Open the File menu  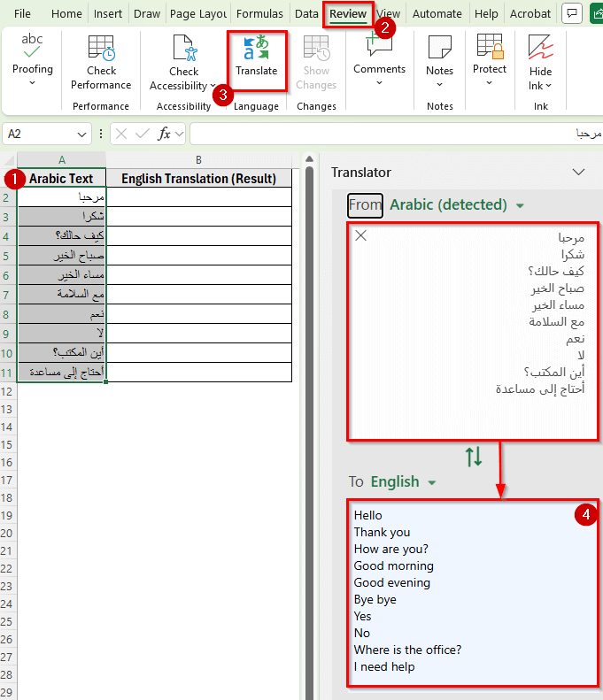22,14
